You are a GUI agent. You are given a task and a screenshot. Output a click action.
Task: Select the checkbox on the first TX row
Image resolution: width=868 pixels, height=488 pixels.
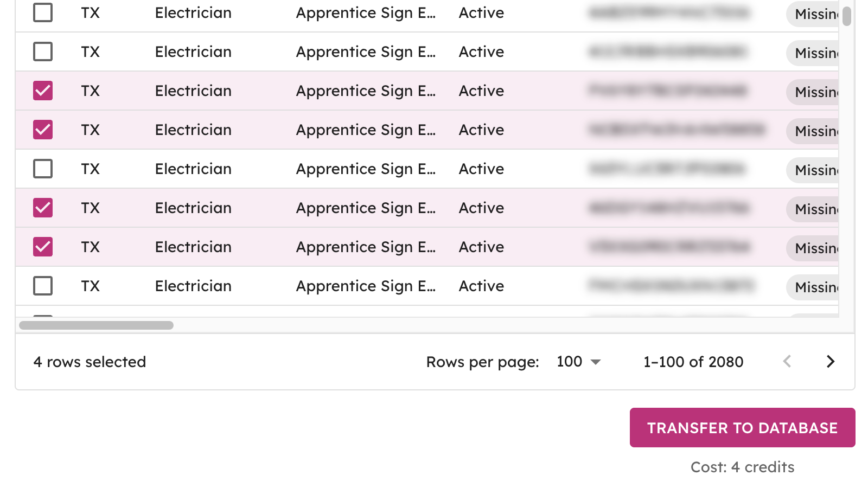(x=43, y=12)
